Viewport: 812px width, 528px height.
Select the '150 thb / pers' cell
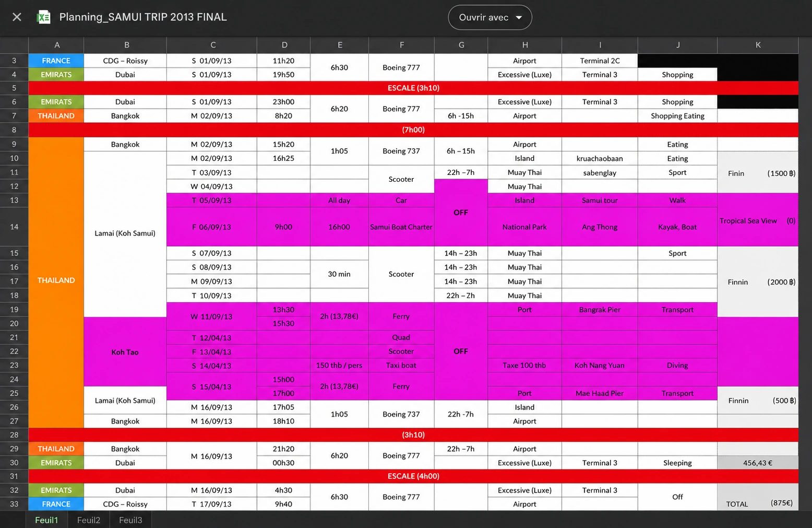tap(339, 365)
